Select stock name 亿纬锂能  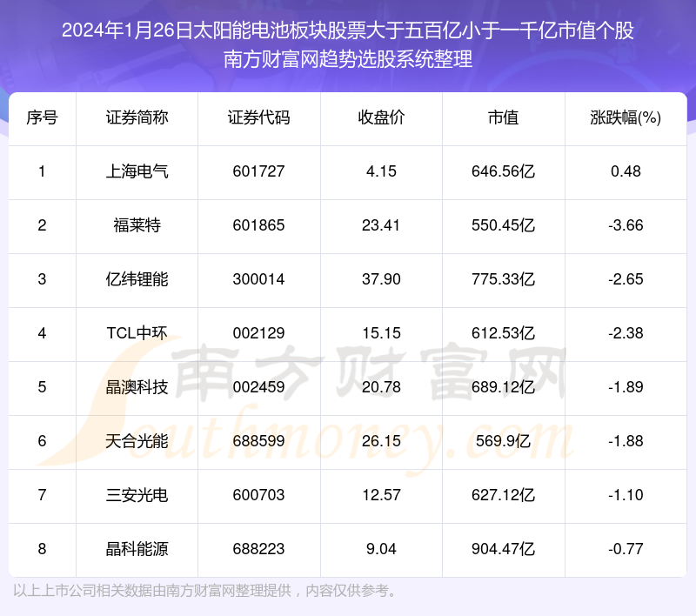[137, 279]
